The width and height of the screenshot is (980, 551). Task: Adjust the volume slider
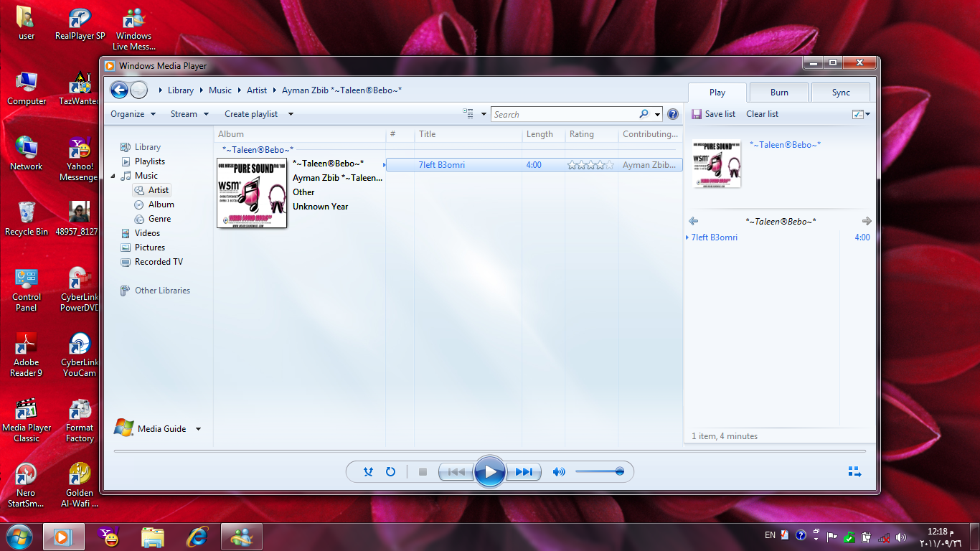pyautogui.click(x=600, y=472)
